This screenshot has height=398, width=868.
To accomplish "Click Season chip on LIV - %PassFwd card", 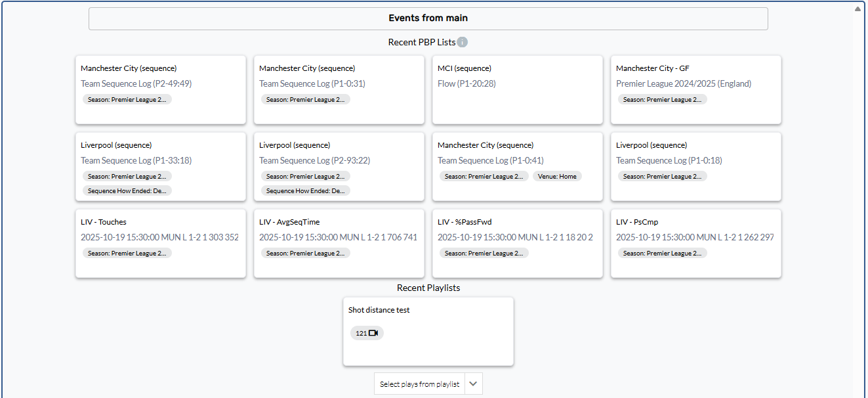I will point(484,253).
